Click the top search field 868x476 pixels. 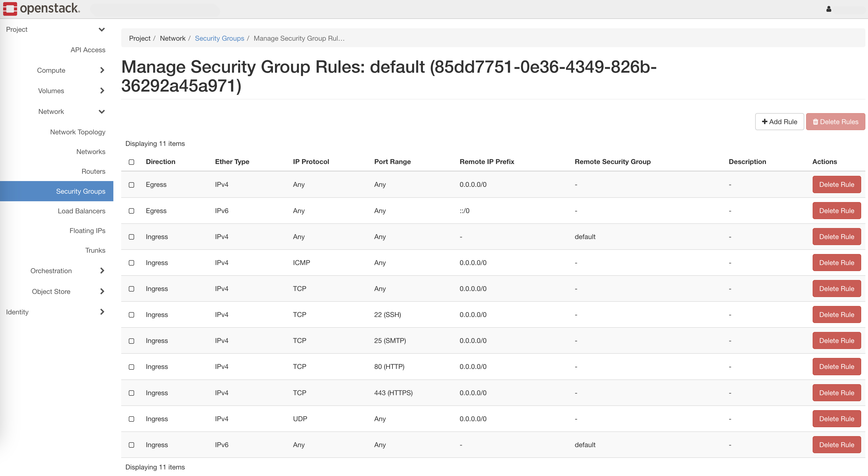tap(155, 9)
